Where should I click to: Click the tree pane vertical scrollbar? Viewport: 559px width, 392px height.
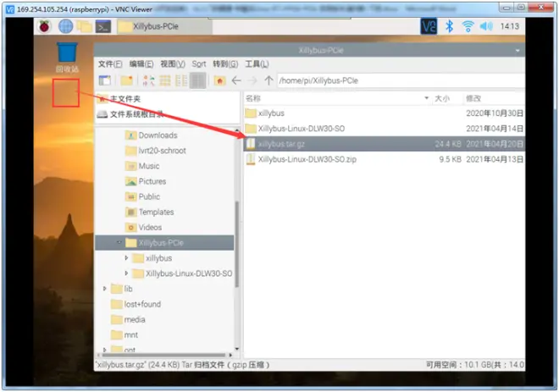pos(236,245)
